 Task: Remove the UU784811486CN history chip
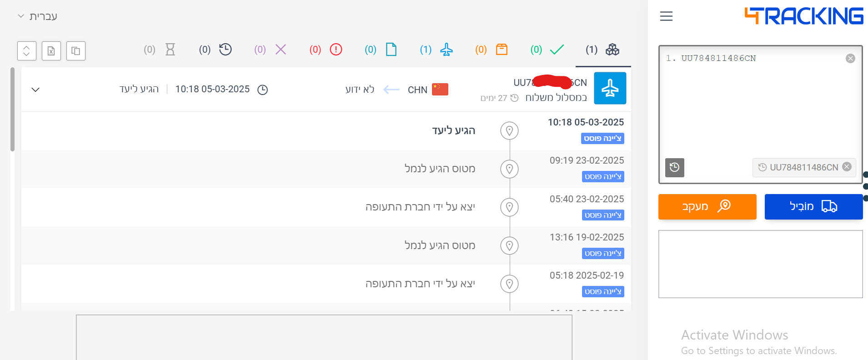tap(847, 167)
